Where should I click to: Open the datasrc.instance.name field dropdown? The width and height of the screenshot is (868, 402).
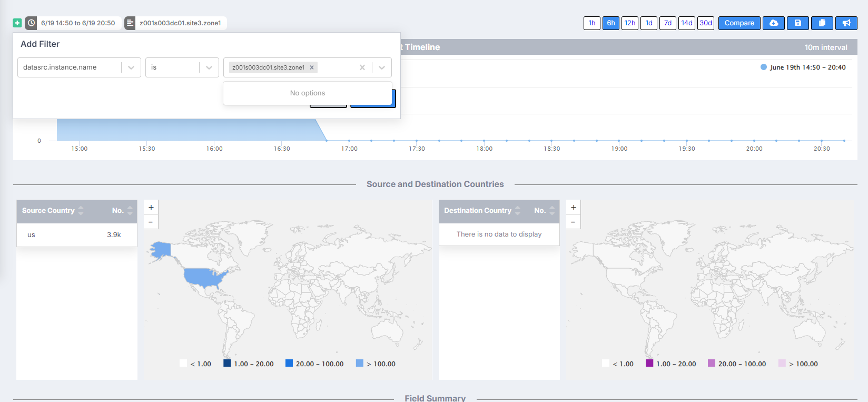tap(131, 67)
